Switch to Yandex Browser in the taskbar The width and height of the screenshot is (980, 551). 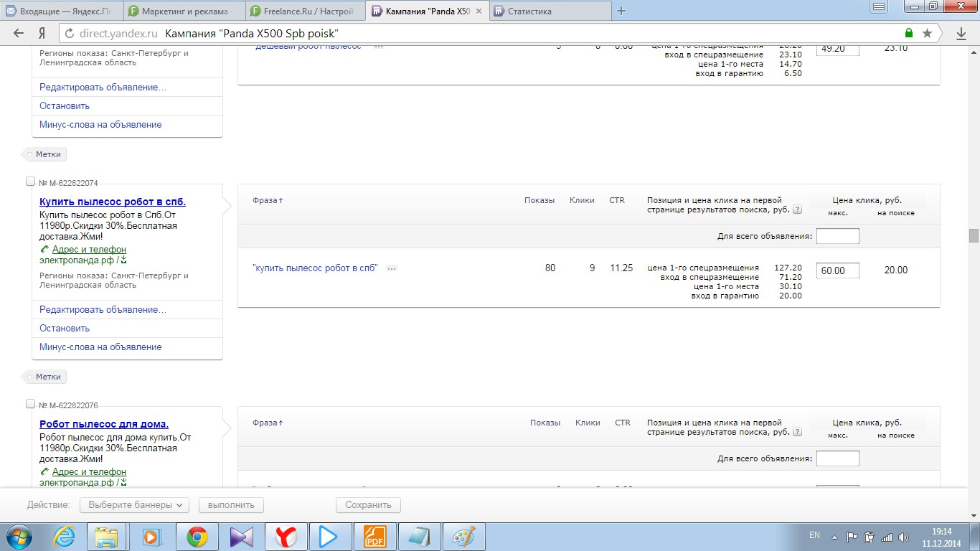click(x=286, y=537)
